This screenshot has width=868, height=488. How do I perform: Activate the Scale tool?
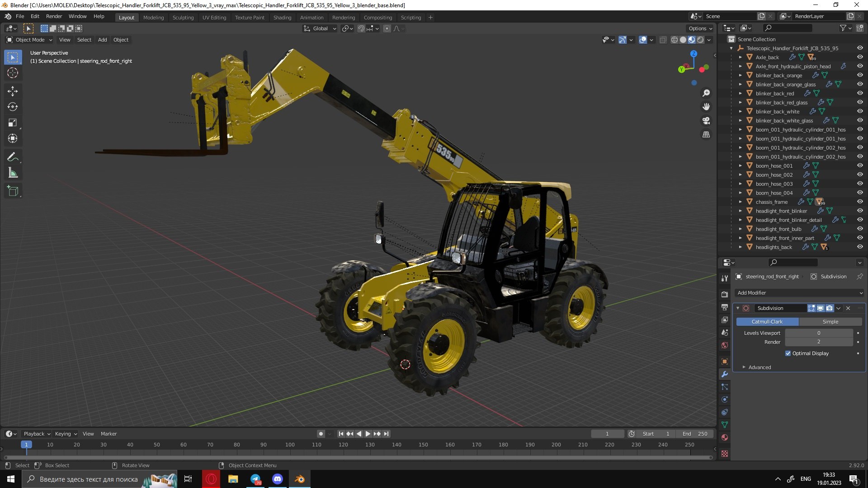pos(13,122)
